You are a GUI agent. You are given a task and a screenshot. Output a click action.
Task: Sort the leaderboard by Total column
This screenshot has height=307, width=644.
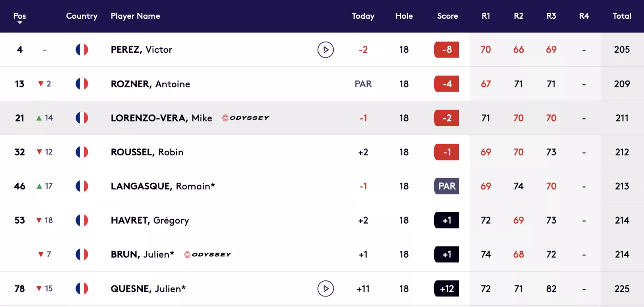tap(622, 16)
